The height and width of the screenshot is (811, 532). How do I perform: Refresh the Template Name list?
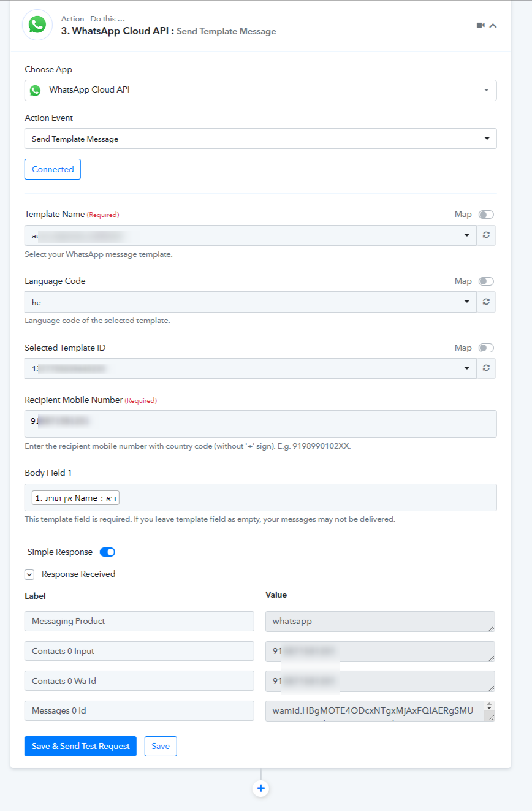486,235
